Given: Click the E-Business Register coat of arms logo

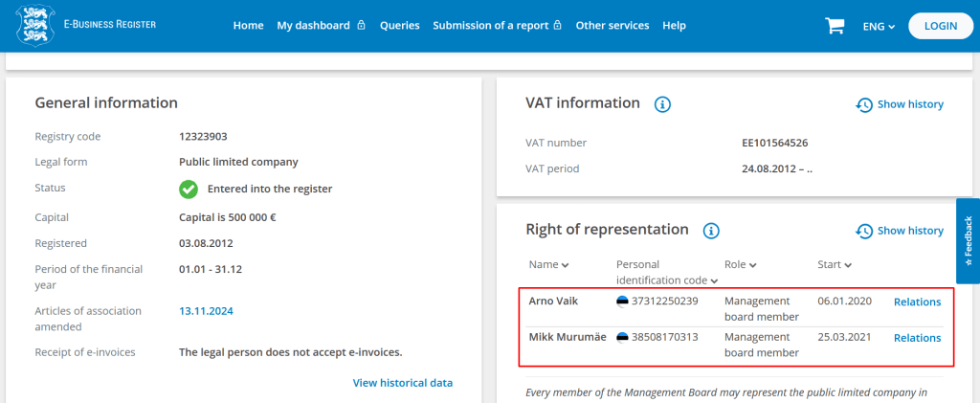Looking at the screenshot, I should point(35,25).
